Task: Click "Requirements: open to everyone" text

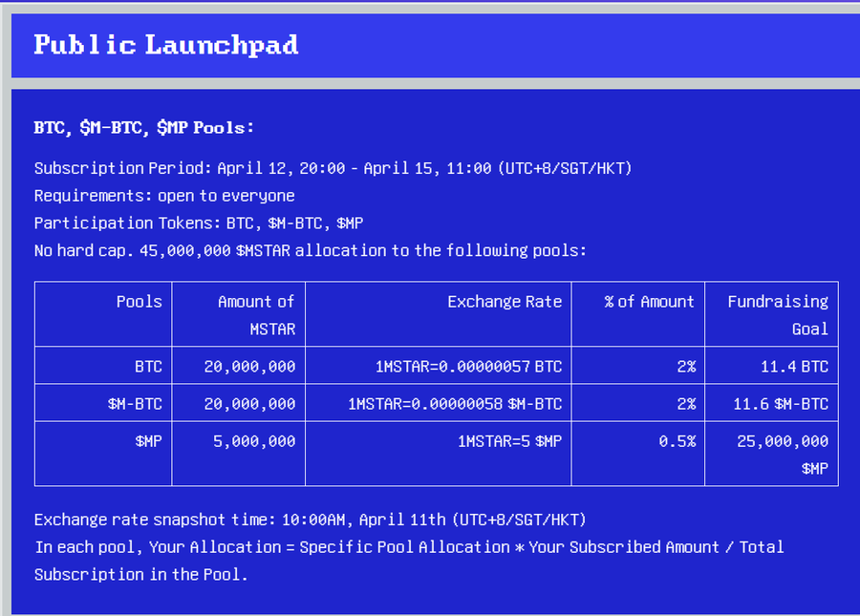Action: pos(164,196)
